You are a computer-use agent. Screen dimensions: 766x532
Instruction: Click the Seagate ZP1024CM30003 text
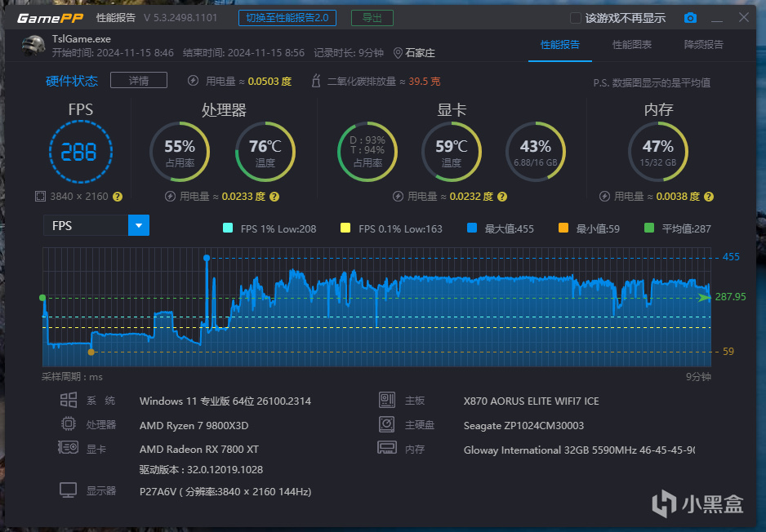[523, 426]
